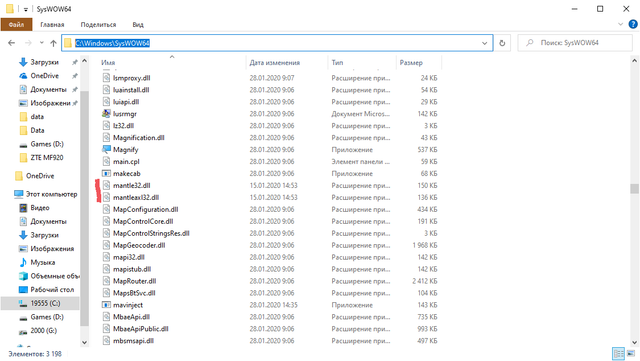The image size is (640, 361).
Task: Select the 19555 (C:) drive
Action: (x=45, y=303)
